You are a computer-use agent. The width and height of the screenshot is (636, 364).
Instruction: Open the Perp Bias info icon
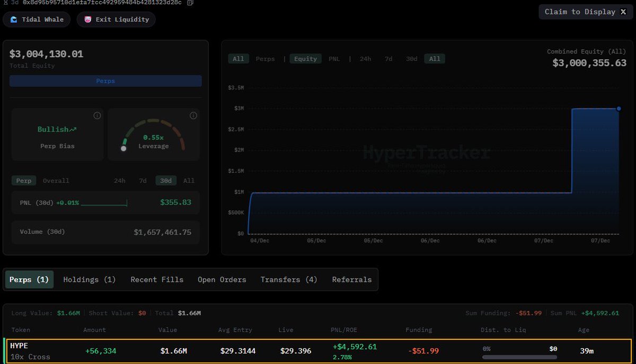[97, 116]
